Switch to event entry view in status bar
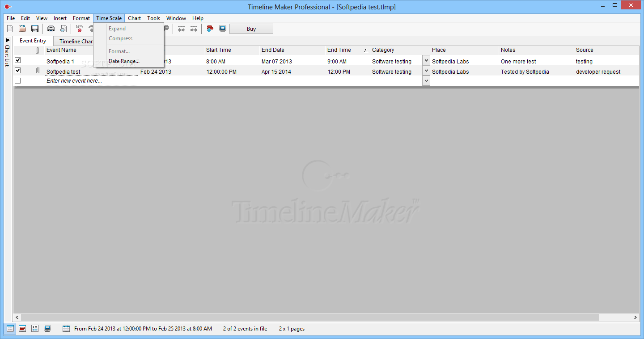 click(10, 328)
